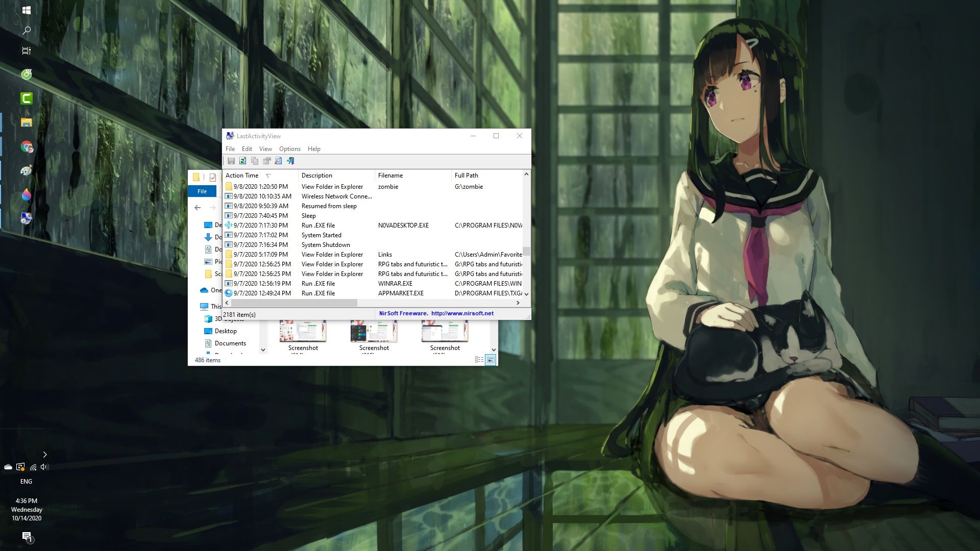Open Camtasia from the taskbar
This screenshot has width=980, height=551.
coord(27,98)
